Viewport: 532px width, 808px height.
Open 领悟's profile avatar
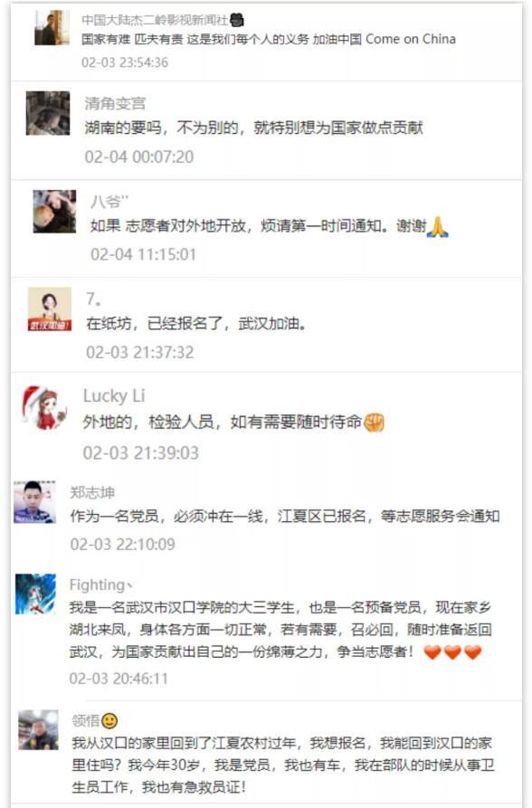pos(39,729)
